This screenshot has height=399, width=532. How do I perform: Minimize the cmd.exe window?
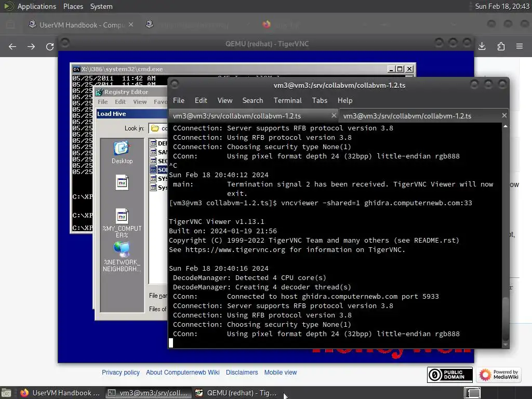pyautogui.click(x=391, y=69)
